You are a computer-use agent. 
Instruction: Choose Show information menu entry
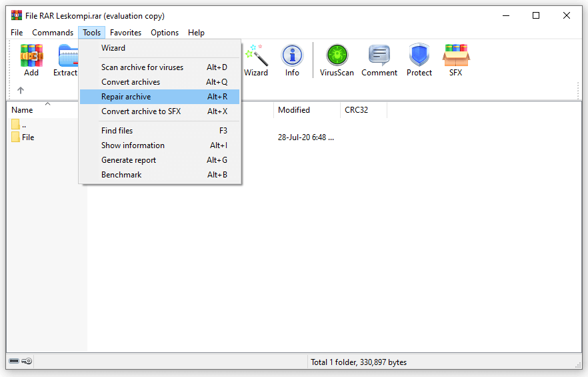(160, 145)
